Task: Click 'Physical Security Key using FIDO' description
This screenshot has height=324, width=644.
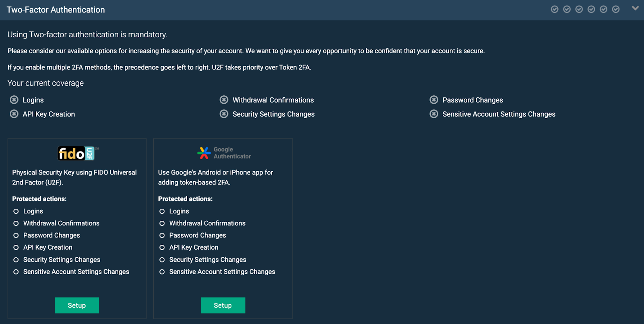Action: coord(74,177)
